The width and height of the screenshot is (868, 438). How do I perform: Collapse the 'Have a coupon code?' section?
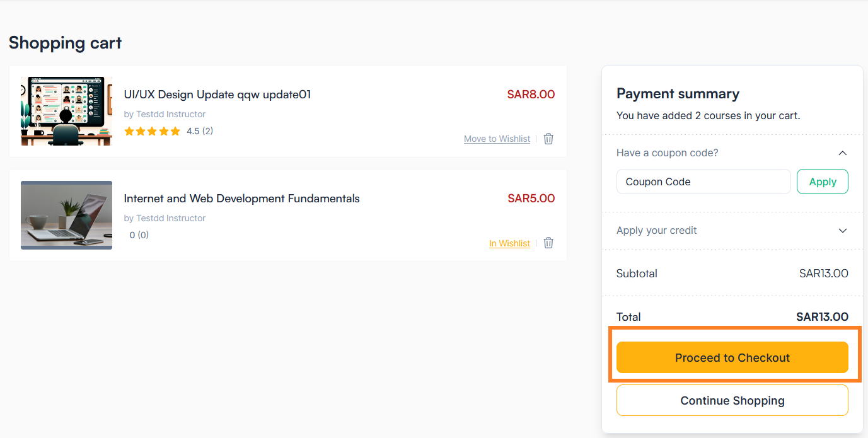[843, 153]
